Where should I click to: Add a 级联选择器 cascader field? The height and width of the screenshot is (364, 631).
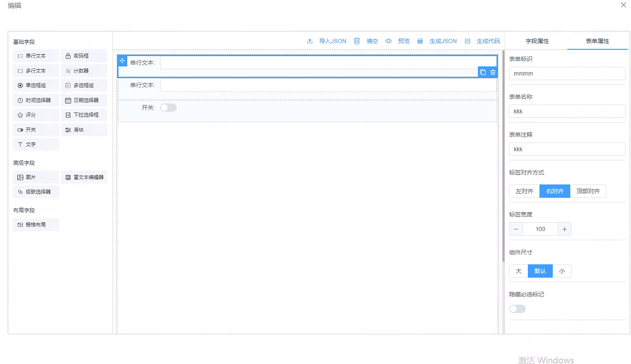(x=36, y=192)
